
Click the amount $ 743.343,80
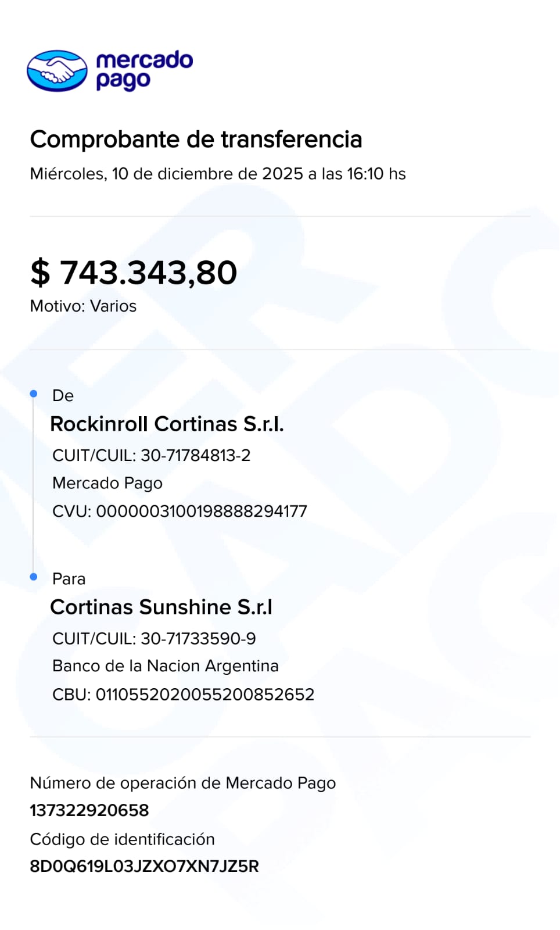(x=134, y=272)
